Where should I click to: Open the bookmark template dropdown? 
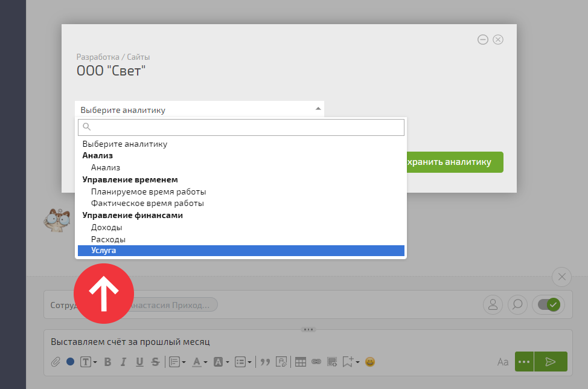pos(351,362)
